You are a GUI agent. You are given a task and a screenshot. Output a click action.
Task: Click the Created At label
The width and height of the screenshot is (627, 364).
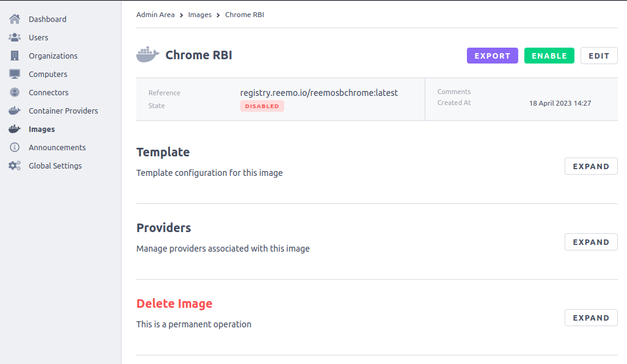pyautogui.click(x=454, y=103)
